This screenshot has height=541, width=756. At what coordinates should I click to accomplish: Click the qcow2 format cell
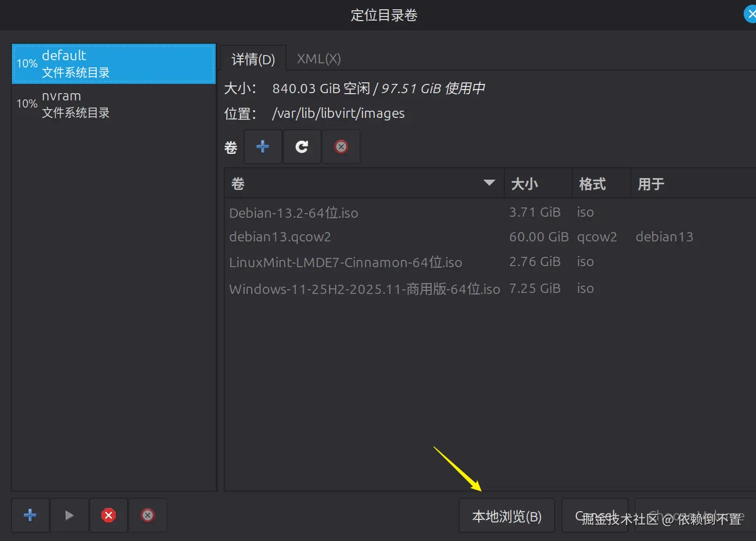point(597,237)
